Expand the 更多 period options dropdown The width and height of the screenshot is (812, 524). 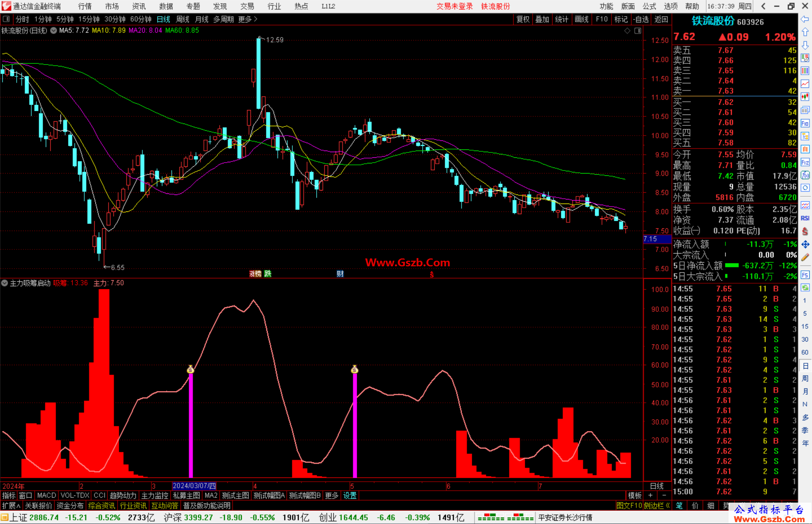[248, 19]
